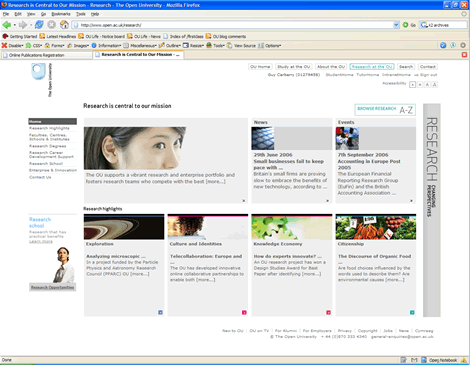Open the Google search engine picker icon

click(x=424, y=25)
